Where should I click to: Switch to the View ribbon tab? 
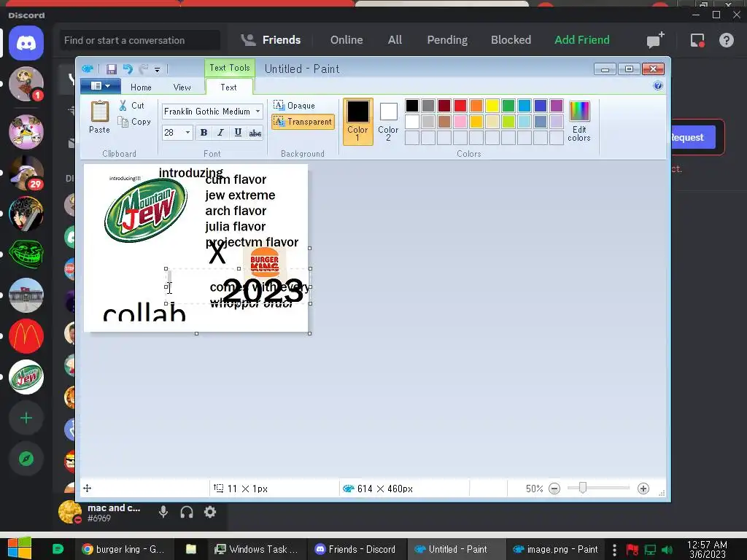(182, 87)
